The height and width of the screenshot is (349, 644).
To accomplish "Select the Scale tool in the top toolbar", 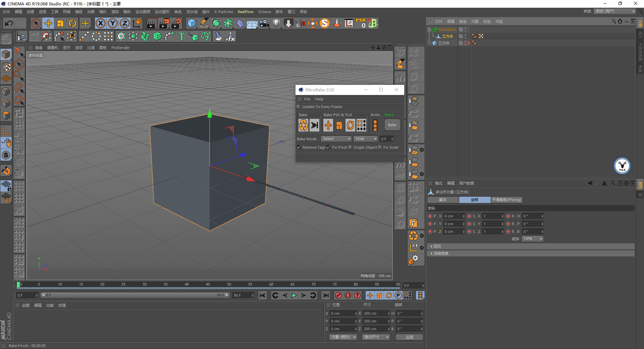I will [x=60, y=23].
